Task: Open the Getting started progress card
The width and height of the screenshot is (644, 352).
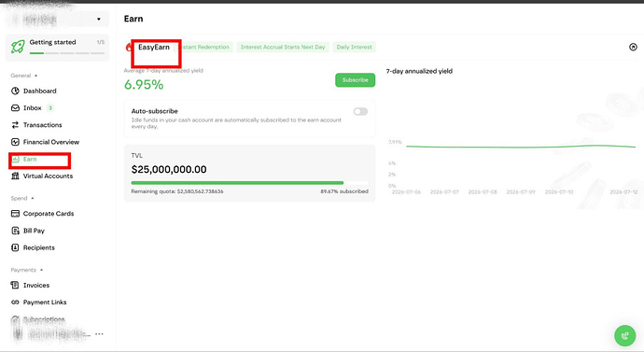Action: click(x=58, y=48)
